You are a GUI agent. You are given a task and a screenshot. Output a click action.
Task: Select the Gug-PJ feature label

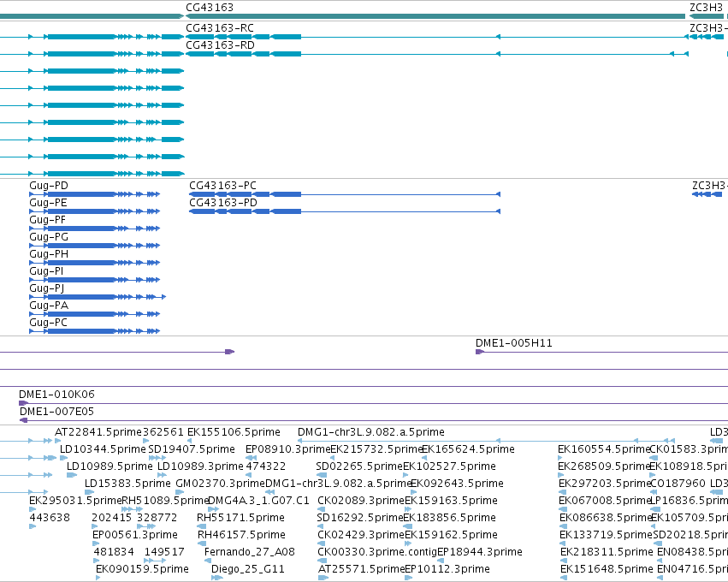click(x=47, y=288)
